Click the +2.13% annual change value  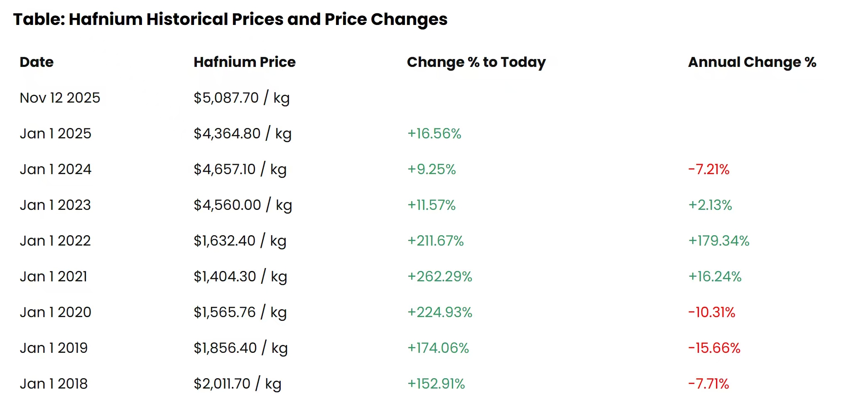710,205
